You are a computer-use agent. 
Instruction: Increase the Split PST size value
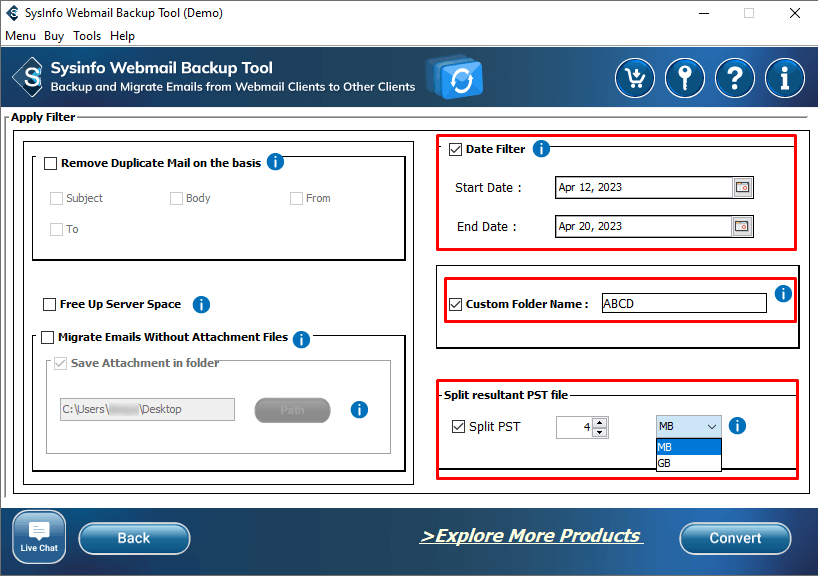point(600,422)
